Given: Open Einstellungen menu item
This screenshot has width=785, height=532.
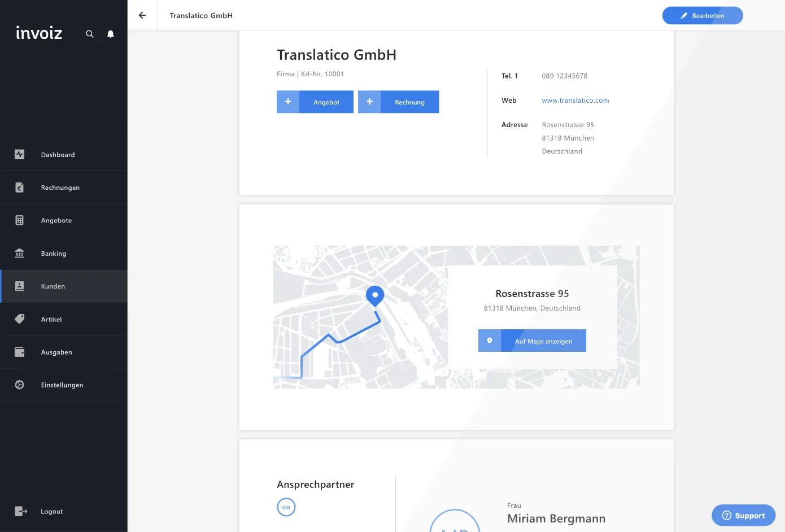Looking at the screenshot, I should 64,385.
